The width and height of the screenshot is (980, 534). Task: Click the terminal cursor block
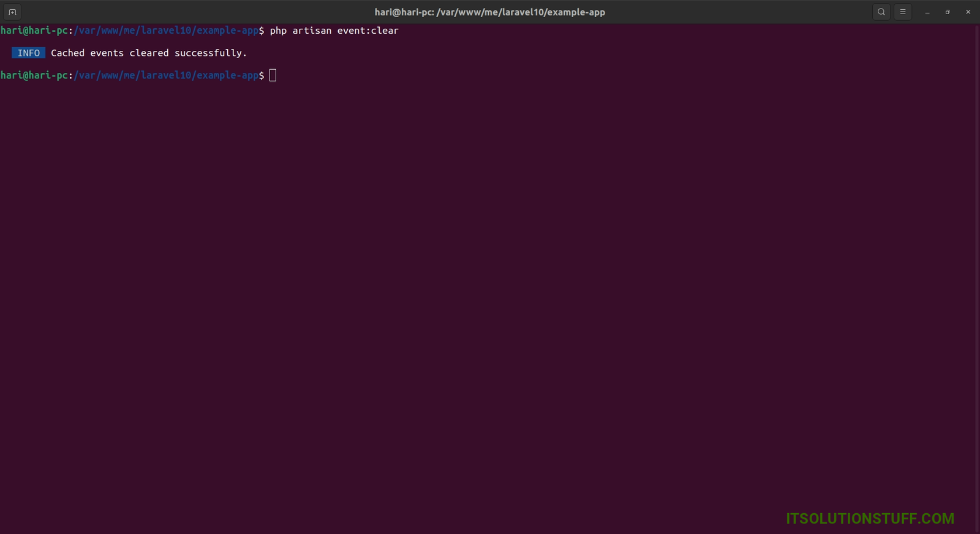(x=273, y=75)
